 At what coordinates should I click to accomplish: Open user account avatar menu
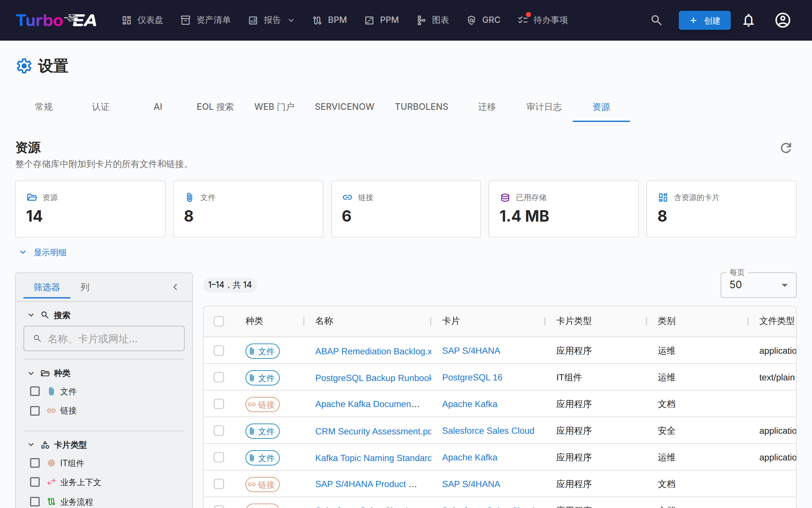click(x=783, y=20)
